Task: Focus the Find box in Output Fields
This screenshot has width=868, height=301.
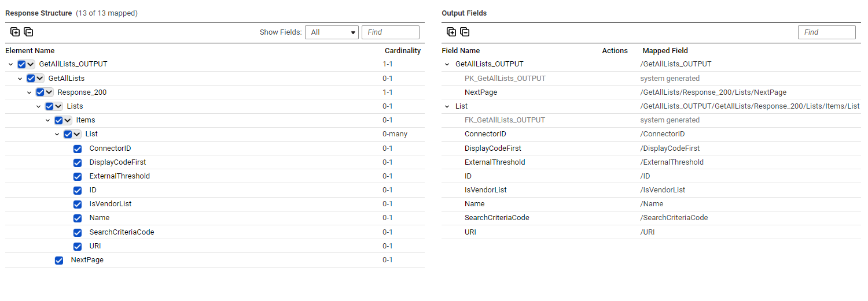Action: pos(826,32)
